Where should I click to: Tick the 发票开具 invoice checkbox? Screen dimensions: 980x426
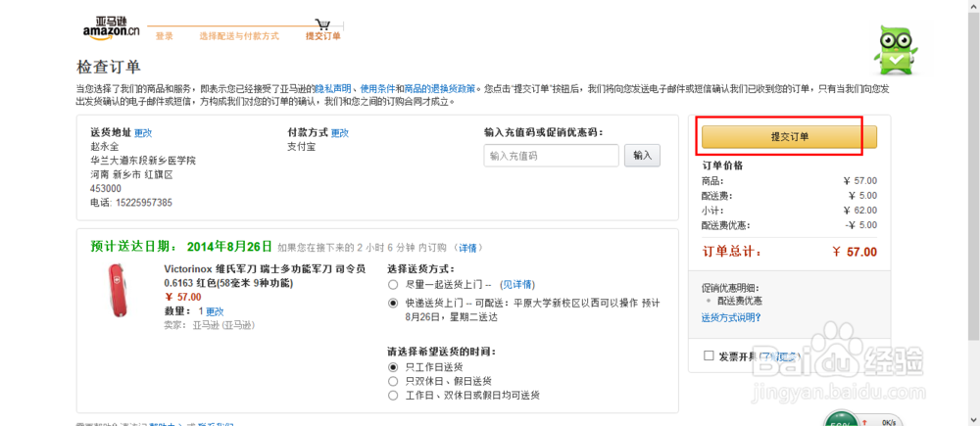click(709, 355)
